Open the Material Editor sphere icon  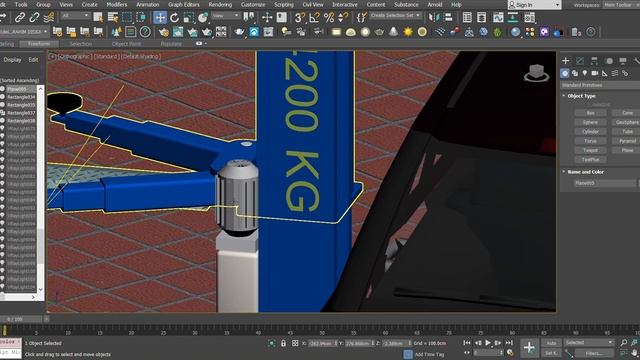pos(516,32)
